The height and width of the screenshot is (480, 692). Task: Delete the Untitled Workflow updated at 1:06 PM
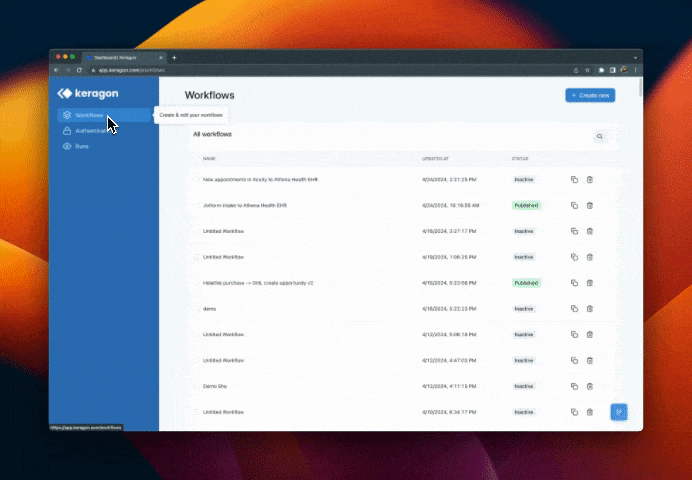(x=590, y=257)
